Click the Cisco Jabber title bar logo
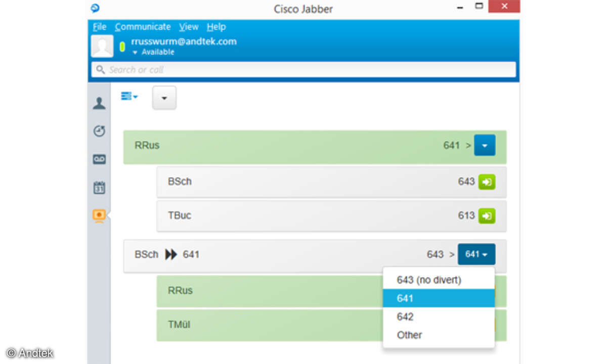The height and width of the screenshot is (364, 607). (x=95, y=9)
